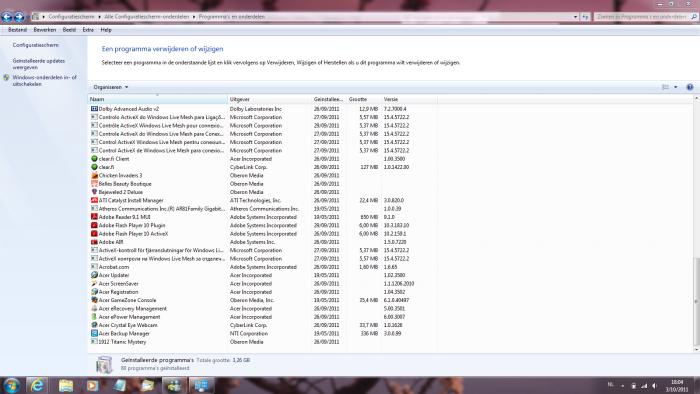Click the vertical scrollbar thumb of program list
This screenshot has width=700, height=394.
click(696, 302)
